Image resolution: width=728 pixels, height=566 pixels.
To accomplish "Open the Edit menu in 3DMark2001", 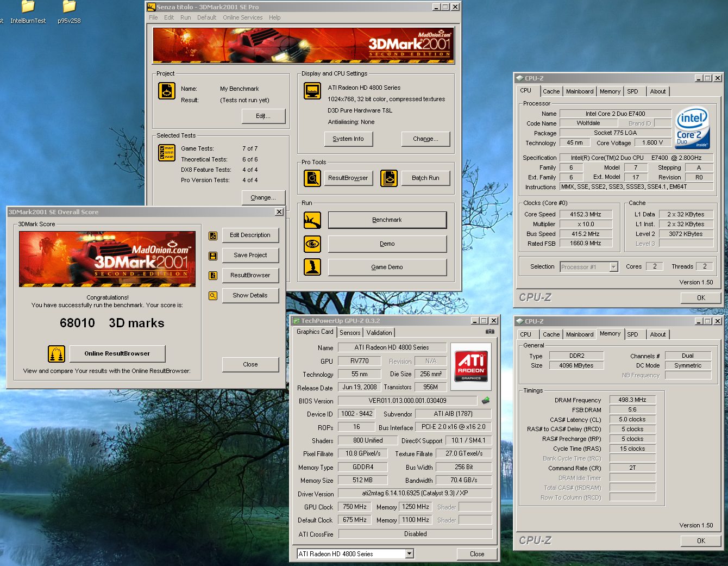I will (169, 17).
